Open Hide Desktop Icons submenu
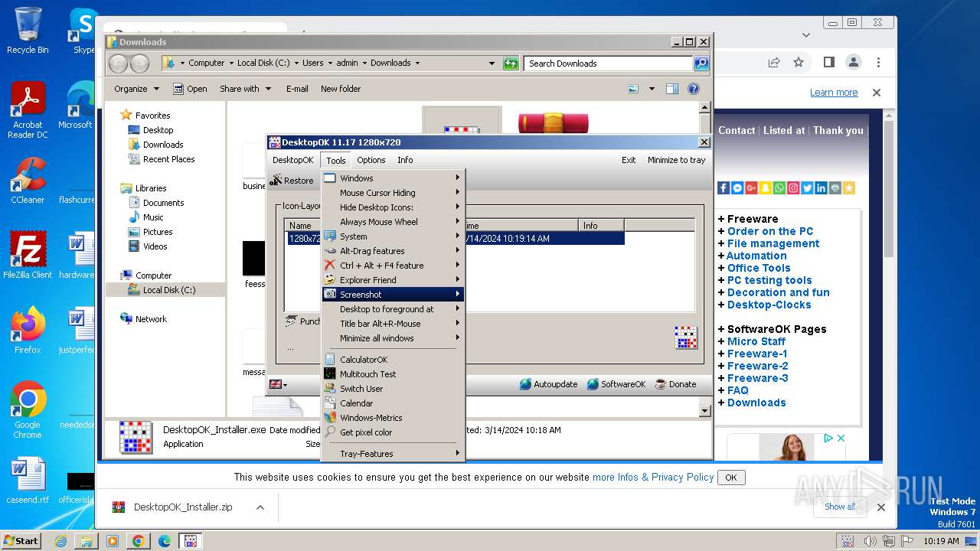980x551 pixels. coord(393,207)
